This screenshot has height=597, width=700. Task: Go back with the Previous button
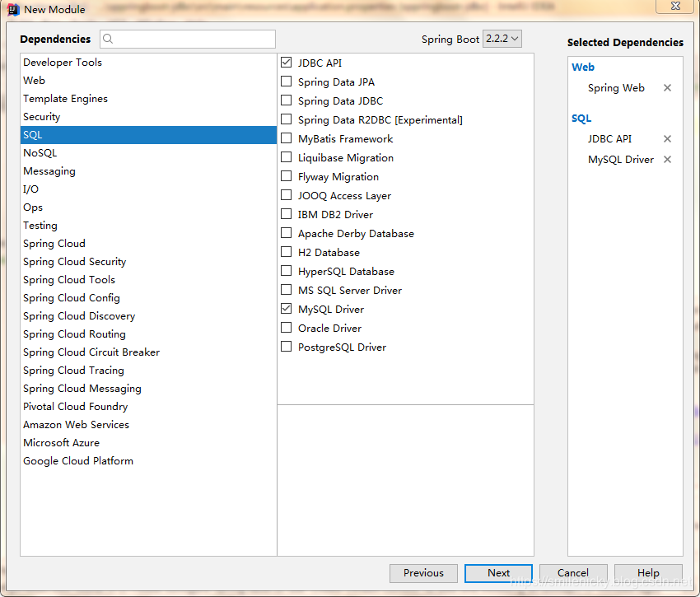(x=423, y=573)
